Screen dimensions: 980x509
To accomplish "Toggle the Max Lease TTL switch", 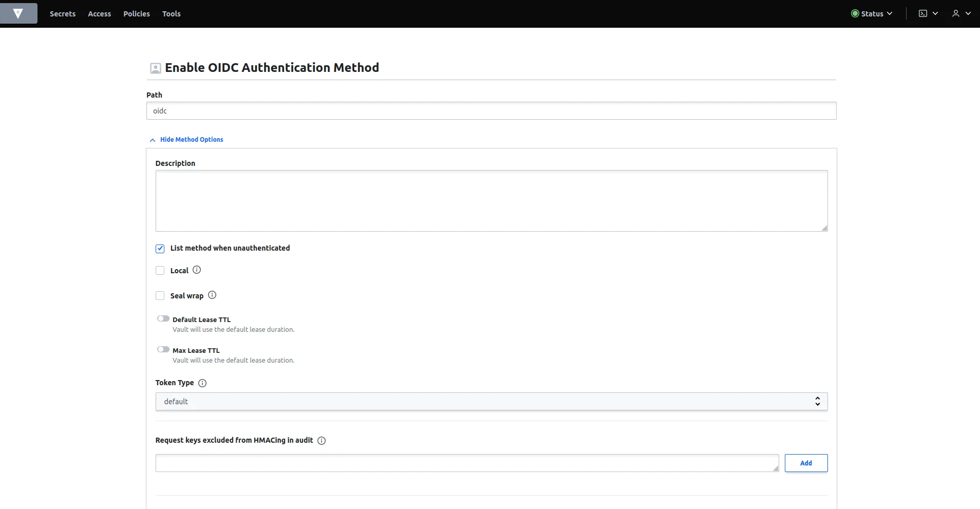I will (163, 349).
